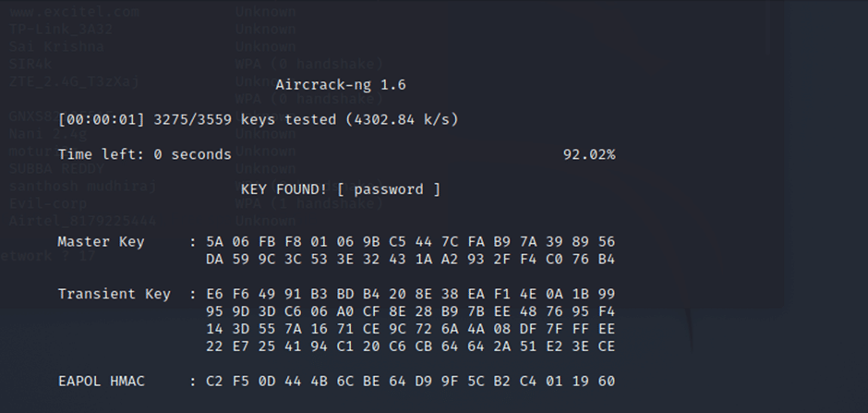Image resolution: width=868 pixels, height=413 pixels.
Task: Click the Transient Key label
Action: click(x=114, y=294)
